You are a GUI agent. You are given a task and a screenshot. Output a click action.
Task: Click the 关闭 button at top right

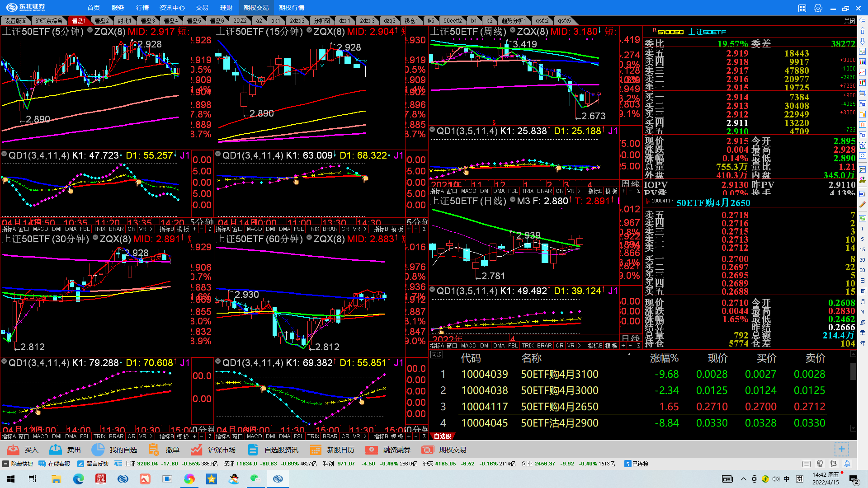tap(849, 21)
